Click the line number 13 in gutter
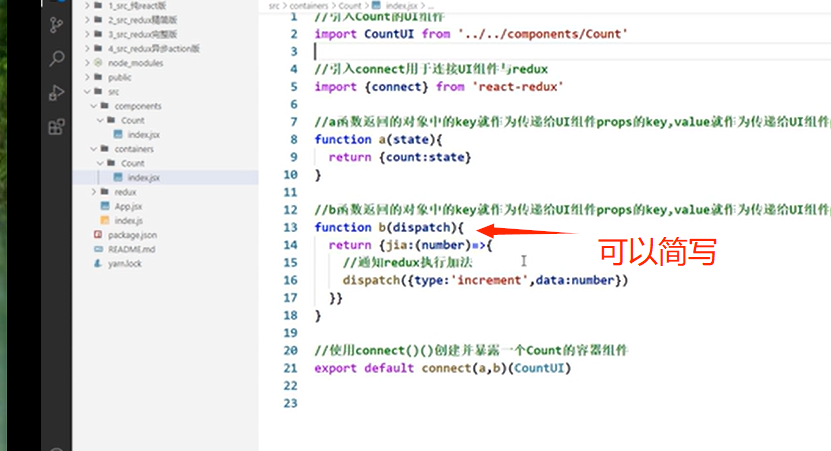 (290, 227)
